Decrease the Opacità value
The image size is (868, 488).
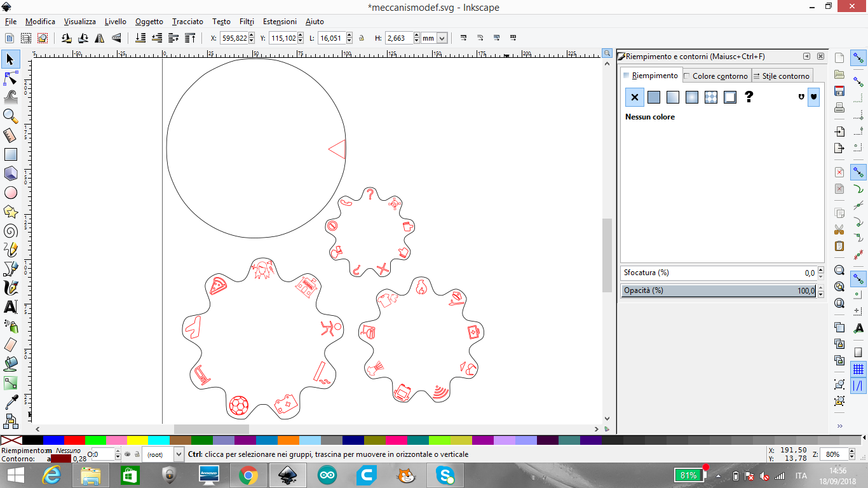[x=820, y=294]
